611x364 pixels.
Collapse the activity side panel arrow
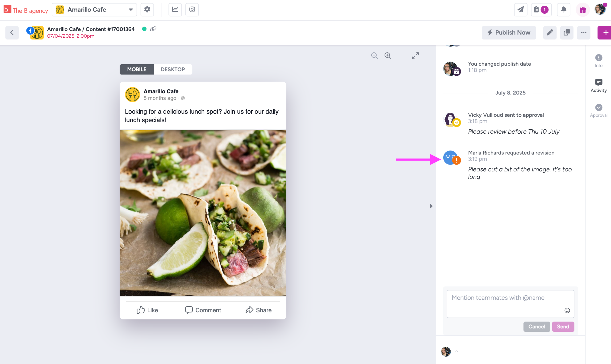point(431,206)
